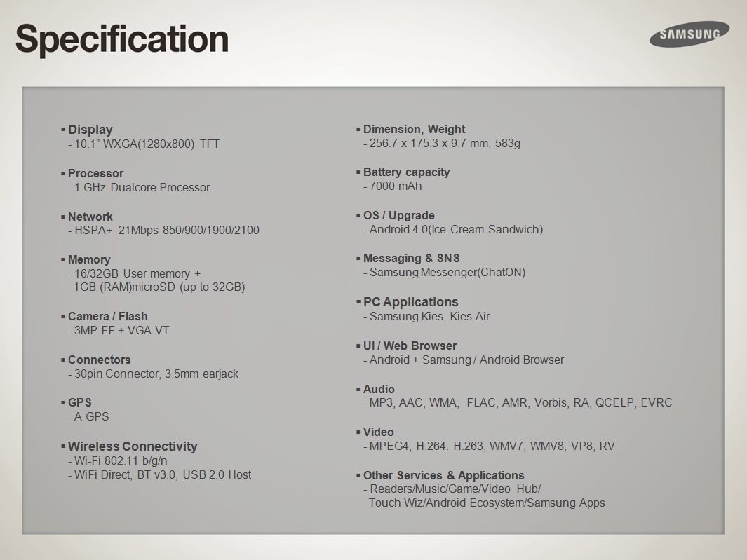Select the "Network" heading

point(90,217)
